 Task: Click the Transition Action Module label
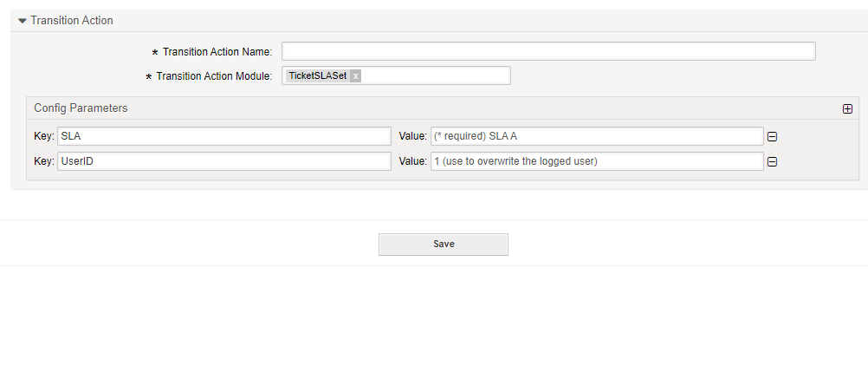tap(214, 76)
